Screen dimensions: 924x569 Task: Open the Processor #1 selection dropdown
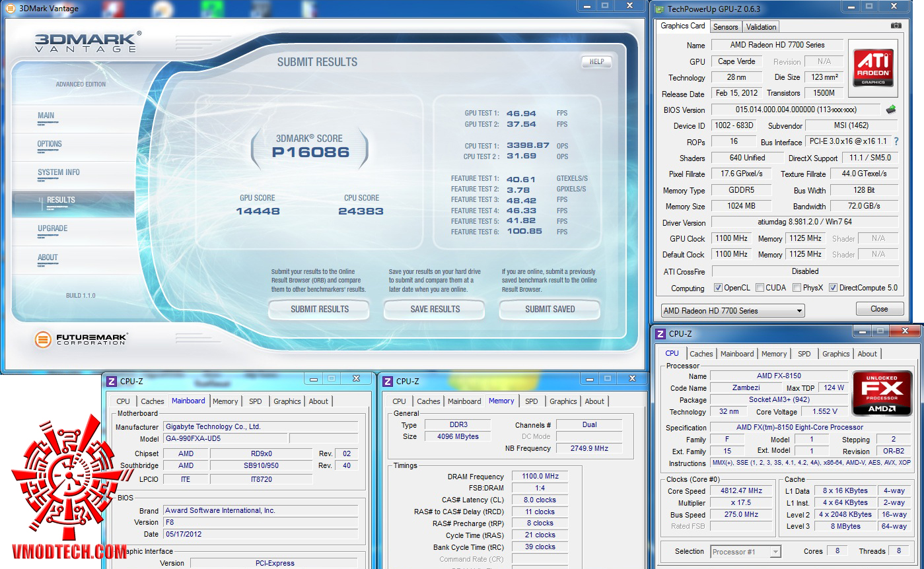[x=746, y=551]
